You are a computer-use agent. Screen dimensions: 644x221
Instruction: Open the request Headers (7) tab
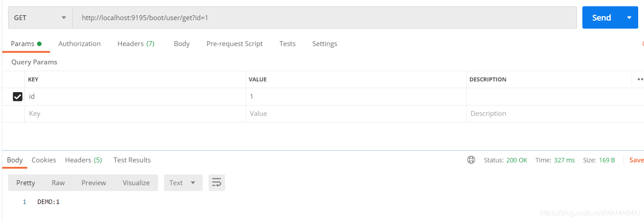click(x=136, y=44)
